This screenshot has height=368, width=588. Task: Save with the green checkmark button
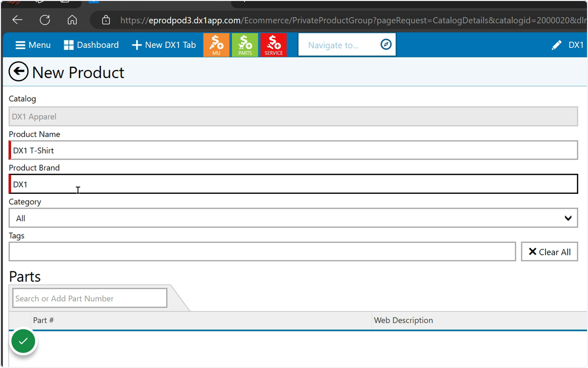coord(23,341)
